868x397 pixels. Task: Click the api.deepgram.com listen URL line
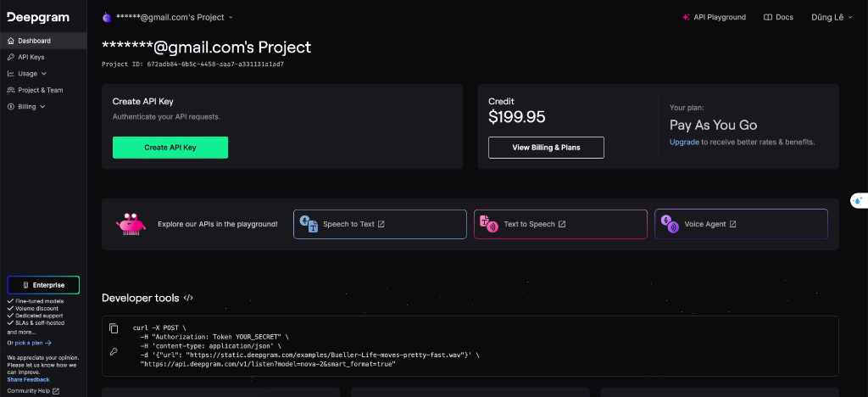pyautogui.click(x=268, y=364)
